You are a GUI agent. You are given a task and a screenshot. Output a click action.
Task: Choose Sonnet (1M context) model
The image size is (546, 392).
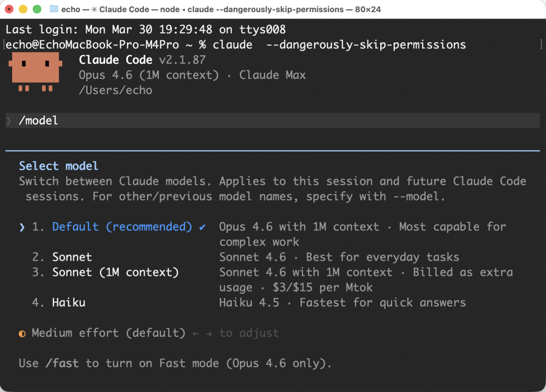point(115,272)
